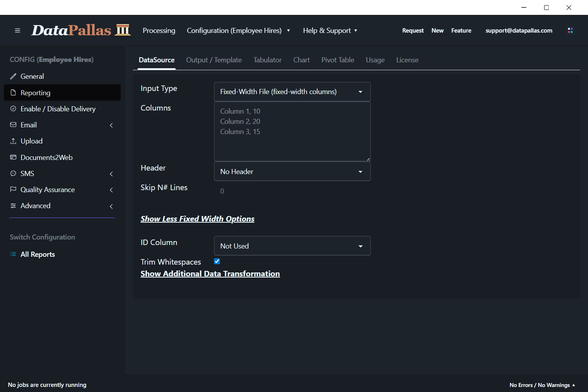Viewport: 588px width, 392px height.
Task: Click the flag icon beside Quality Assurance
Action: pos(13,189)
